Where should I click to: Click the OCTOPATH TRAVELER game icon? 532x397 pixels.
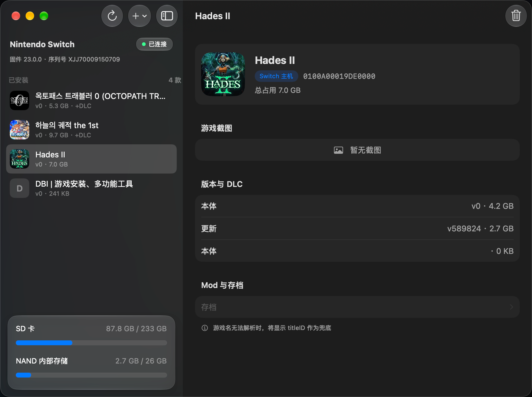tap(20, 100)
